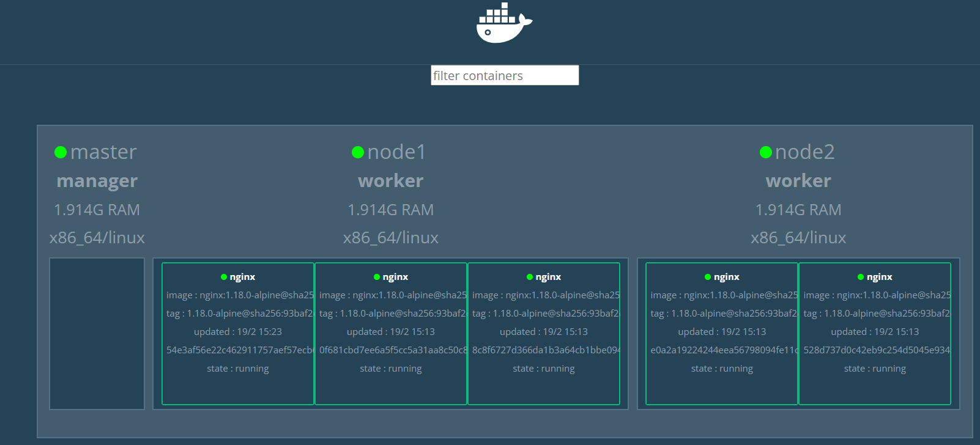
Task: Click the tag line in container 0f681cbd
Action: pos(393,314)
